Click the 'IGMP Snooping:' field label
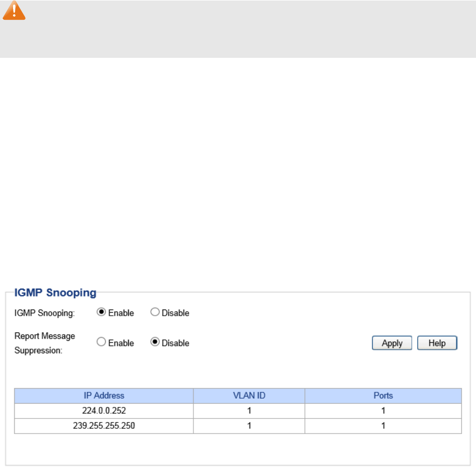This screenshot has width=476, height=470. 44,313
